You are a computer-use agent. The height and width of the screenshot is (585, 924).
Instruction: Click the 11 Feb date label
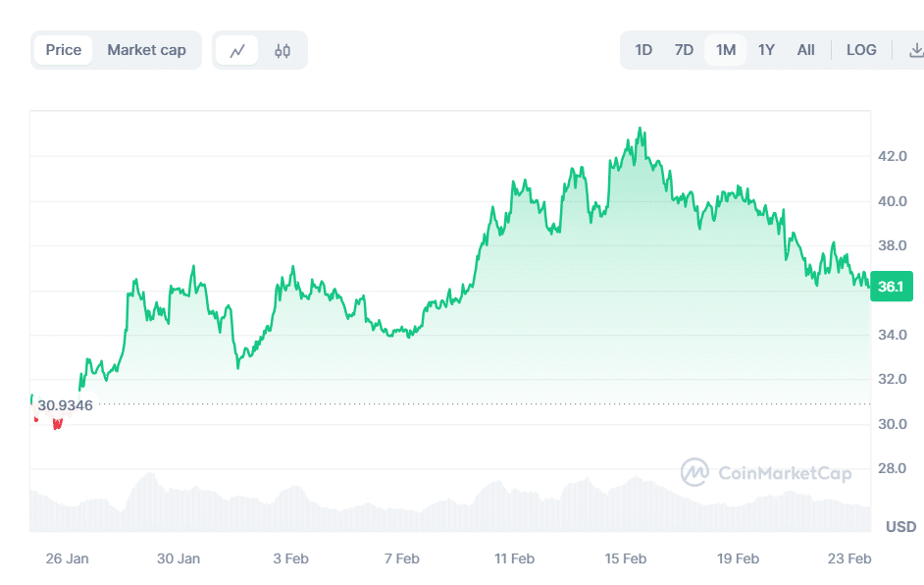point(514,558)
